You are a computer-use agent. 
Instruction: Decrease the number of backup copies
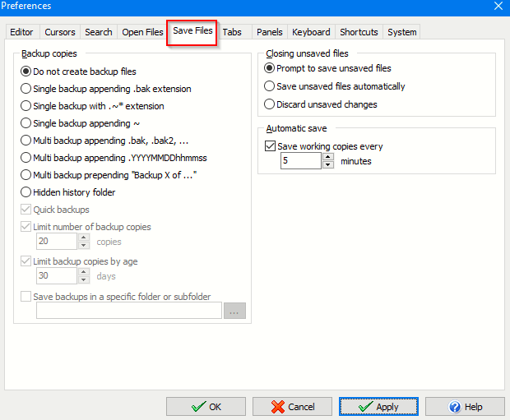(x=84, y=246)
